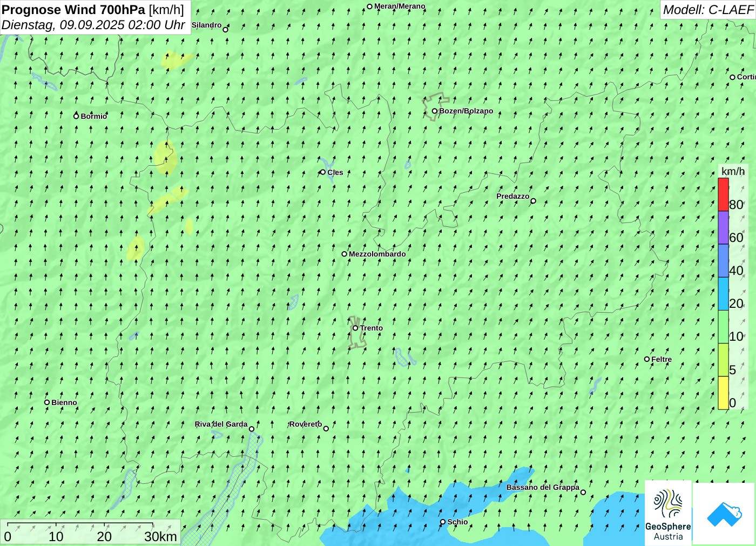Click the 'Bienno' town label
This screenshot has height=546, width=756.
(64, 402)
